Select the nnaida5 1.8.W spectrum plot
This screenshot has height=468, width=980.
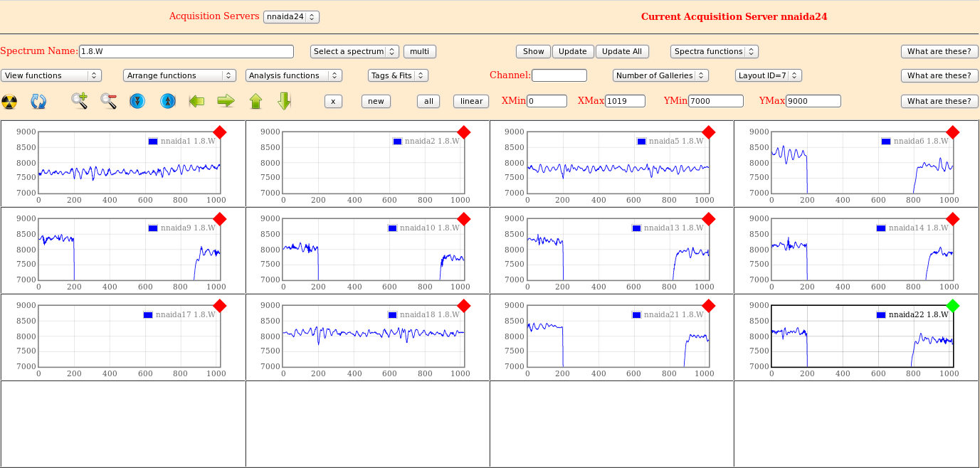618,162
